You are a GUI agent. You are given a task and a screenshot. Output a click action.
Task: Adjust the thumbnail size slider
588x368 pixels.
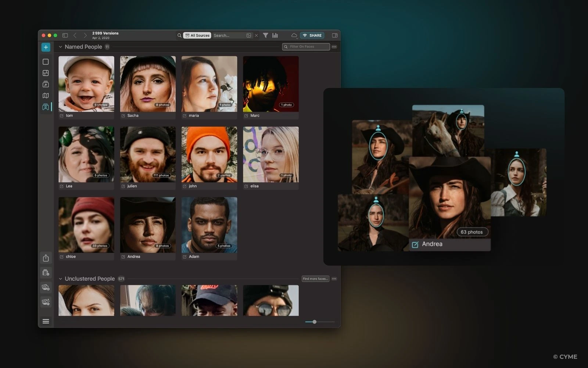tap(315, 322)
